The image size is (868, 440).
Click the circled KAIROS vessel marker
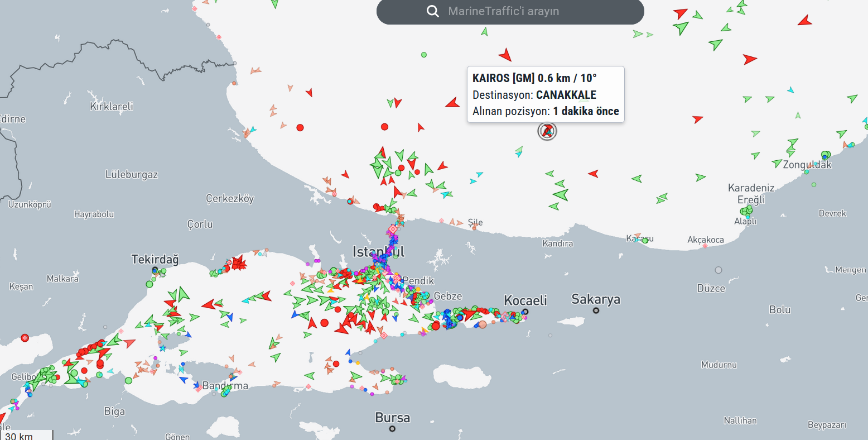[x=547, y=131]
